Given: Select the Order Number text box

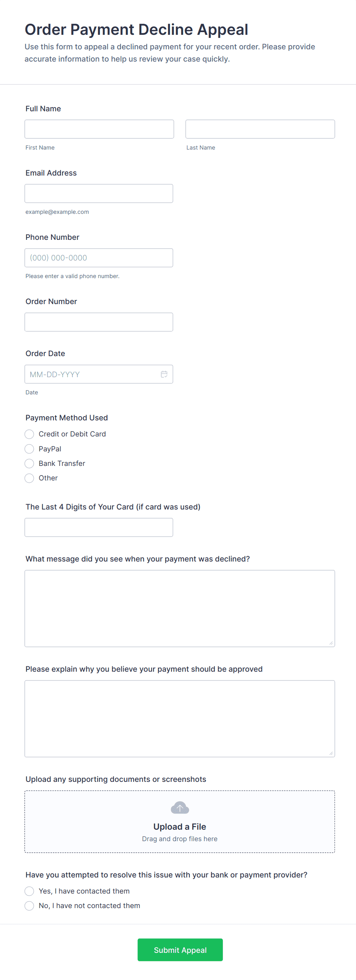Looking at the screenshot, I should coord(99,322).
